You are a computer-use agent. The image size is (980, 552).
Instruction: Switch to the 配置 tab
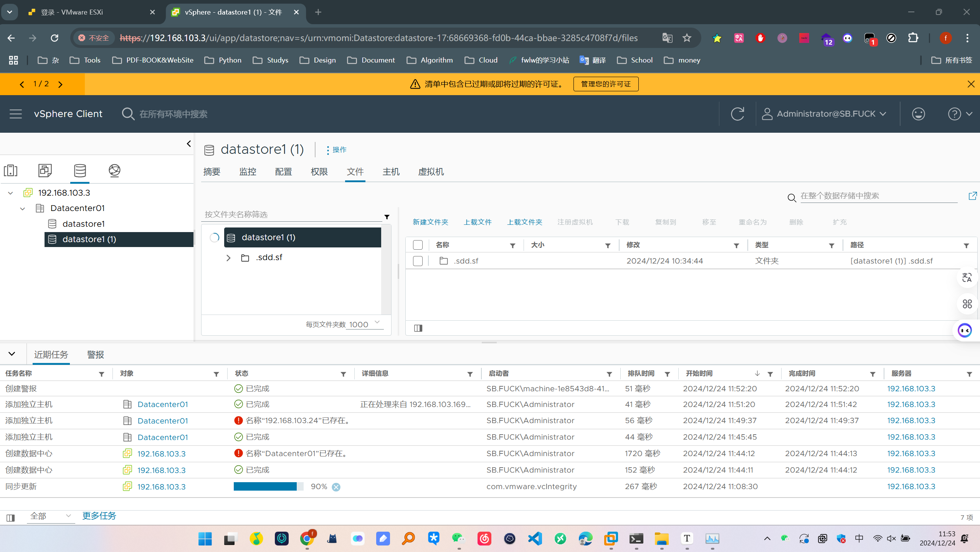pos(283,172)
